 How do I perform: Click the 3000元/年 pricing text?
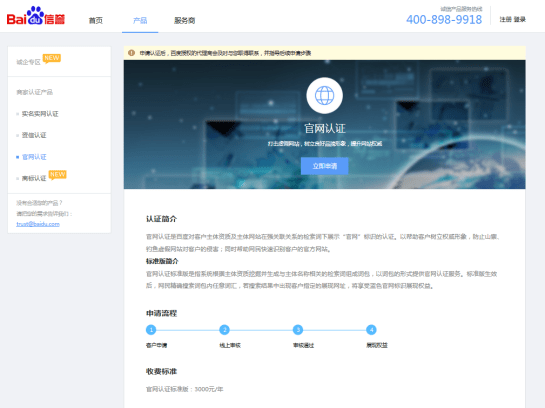click(209, 389)
